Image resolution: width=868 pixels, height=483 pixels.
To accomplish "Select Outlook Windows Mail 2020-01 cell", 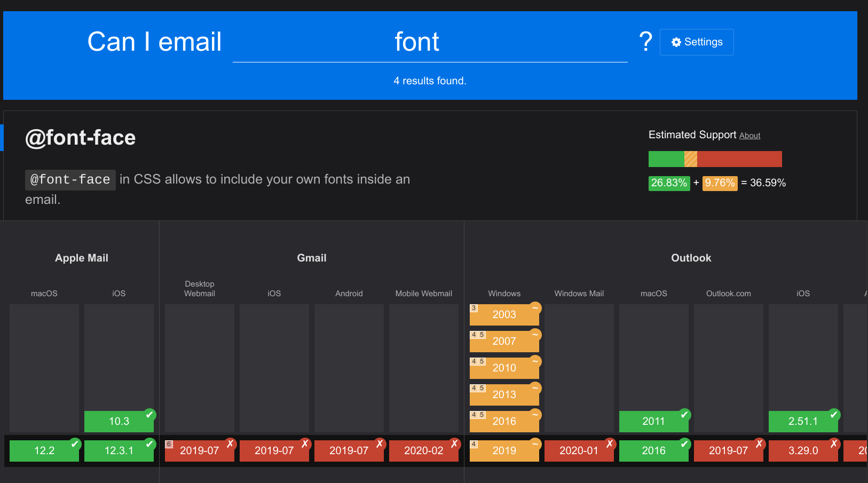I will click(579, 450).
